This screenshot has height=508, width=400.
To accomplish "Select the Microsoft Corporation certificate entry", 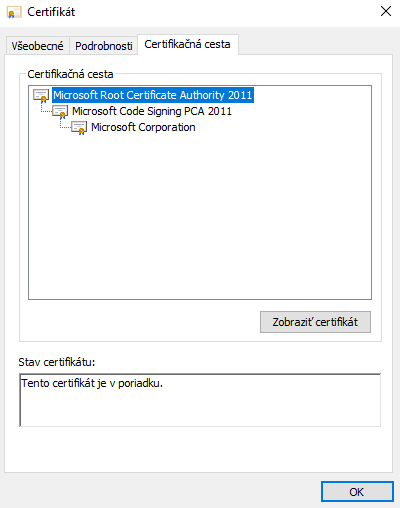I will pyautogui.click(x=143, y=127).
